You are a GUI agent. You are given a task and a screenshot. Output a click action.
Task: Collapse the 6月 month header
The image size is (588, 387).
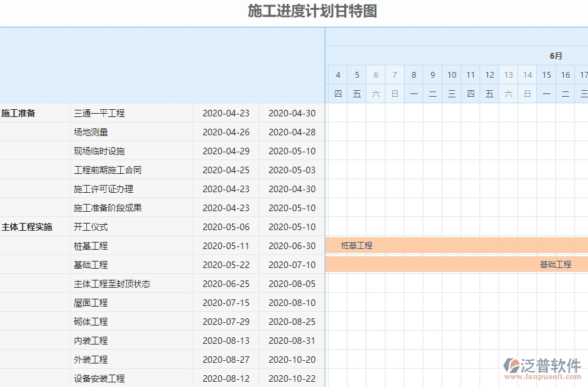[x=557, y=56]
